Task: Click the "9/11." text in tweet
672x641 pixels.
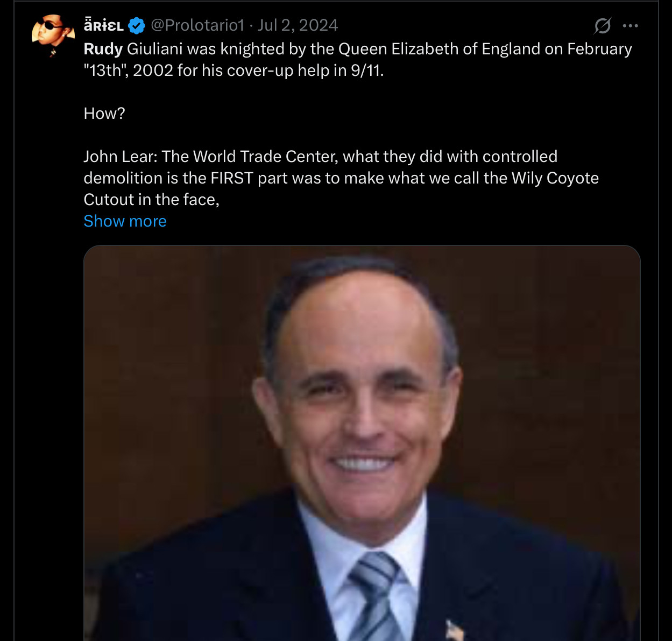Action: tap(367, 71)
